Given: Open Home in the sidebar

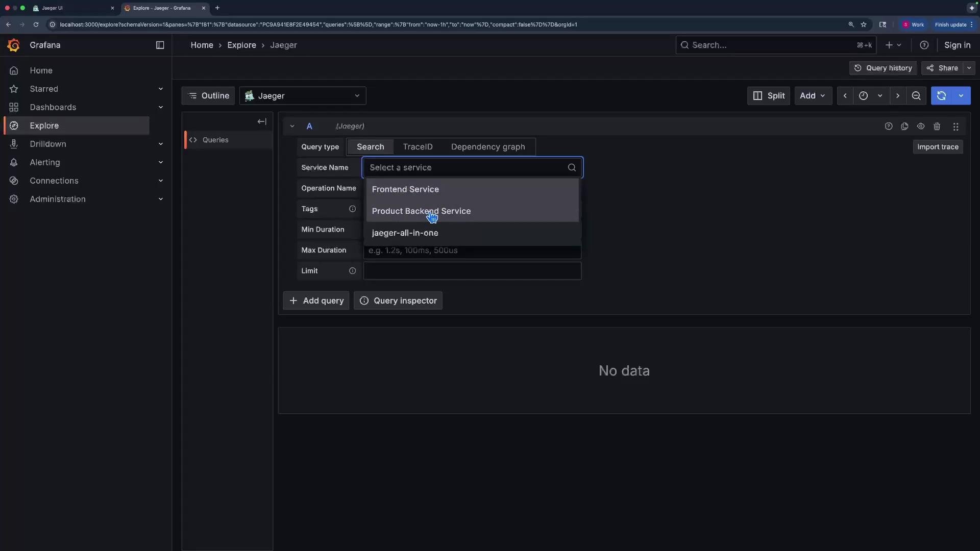Looking at the screenshot, I should coord(41,70).
